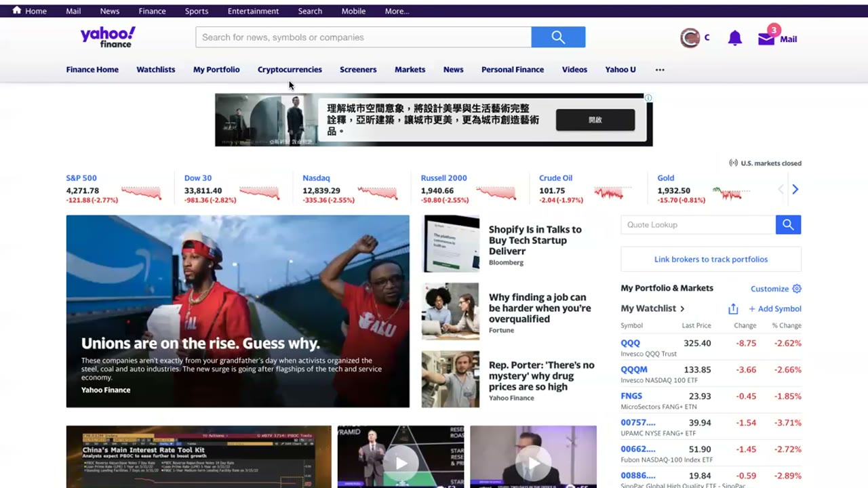The image size is (868, 488).
Task: Click the Quote Lookup input field
Action: [x=698, y=225]
